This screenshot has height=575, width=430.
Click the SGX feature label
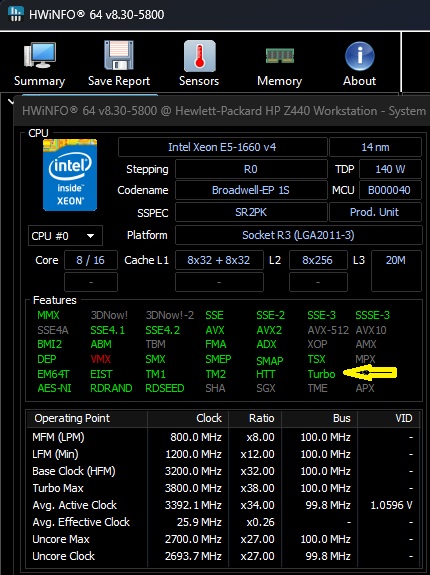(x=266, y=388)
